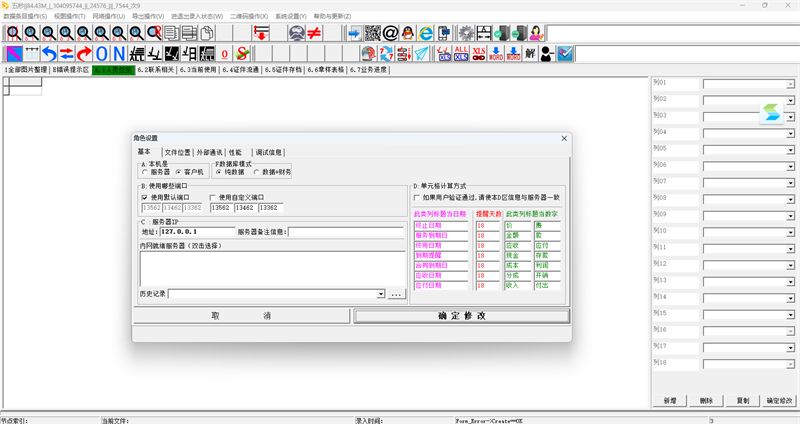Select the 服务器 radio button
Screen dimensions: 800x424
coord(145,172)
